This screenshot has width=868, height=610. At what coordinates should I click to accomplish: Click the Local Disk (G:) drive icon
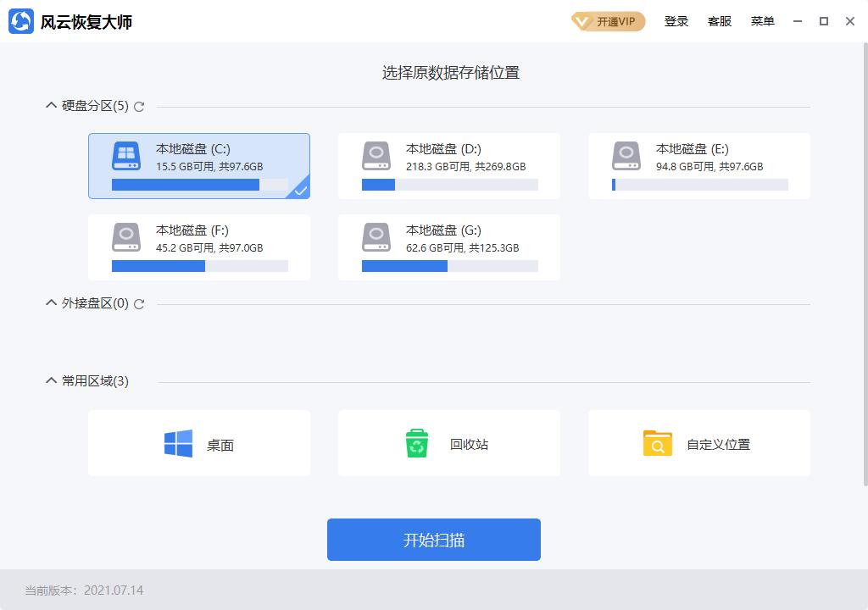[376, 237]
